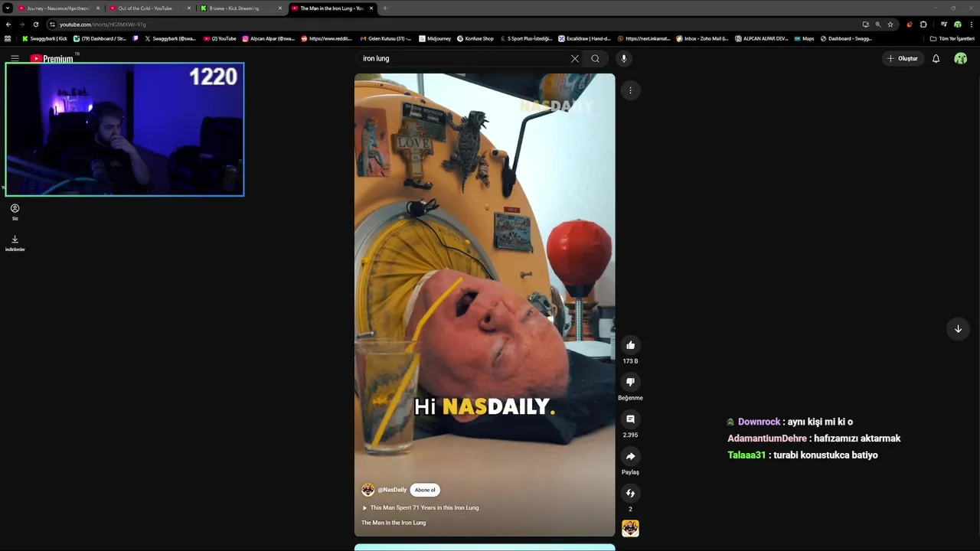Focus the YouTube search field
Screen dimensions: 980x551
(463, 58)
